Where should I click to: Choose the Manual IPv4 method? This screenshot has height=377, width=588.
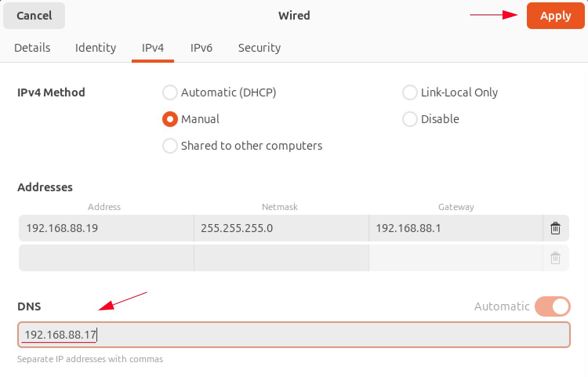(170, 119)
